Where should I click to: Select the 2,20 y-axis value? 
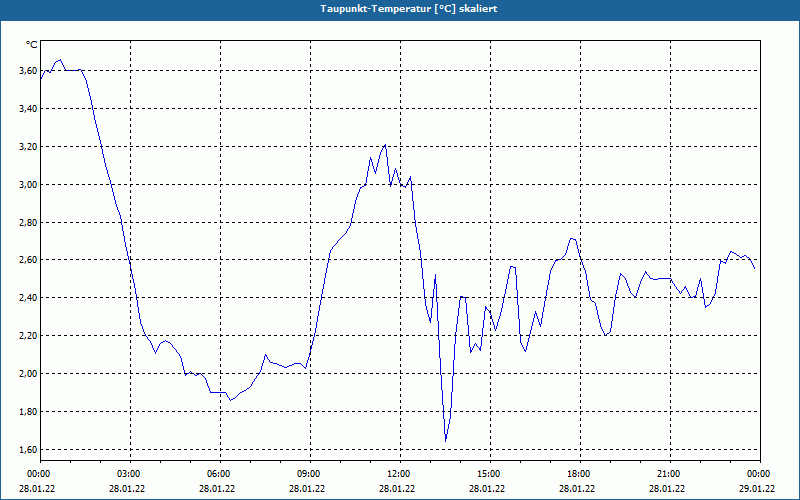click(28, 335)
